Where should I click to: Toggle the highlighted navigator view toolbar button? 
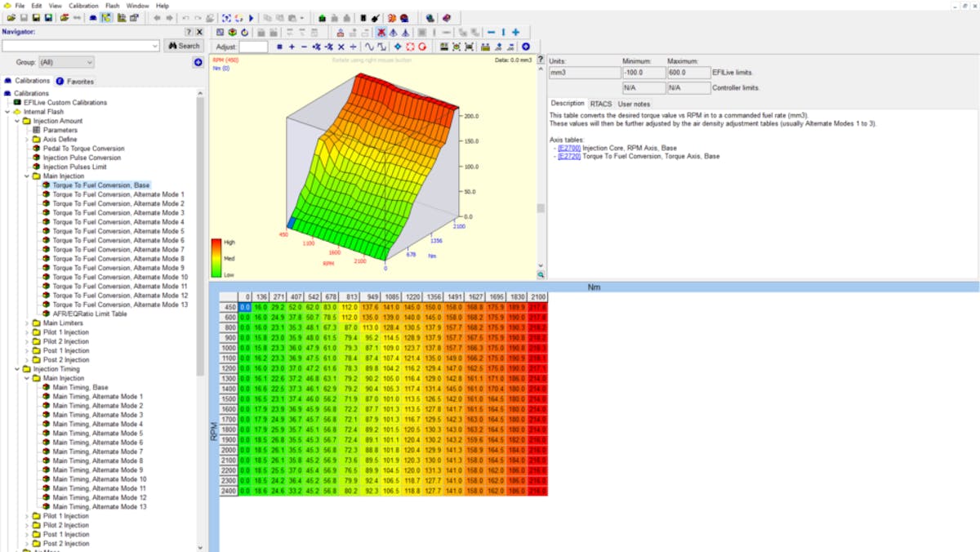click(106, 18)
